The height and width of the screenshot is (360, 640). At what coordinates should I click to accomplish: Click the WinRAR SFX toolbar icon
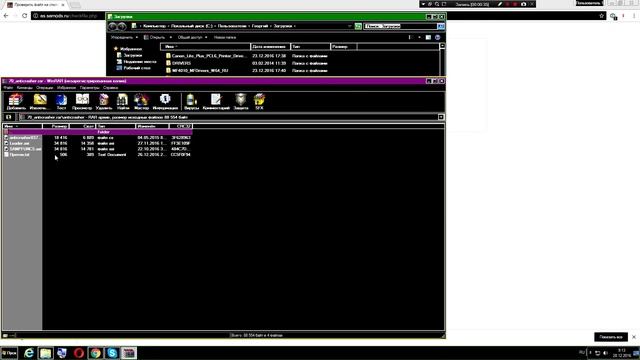tap(259, 102)
